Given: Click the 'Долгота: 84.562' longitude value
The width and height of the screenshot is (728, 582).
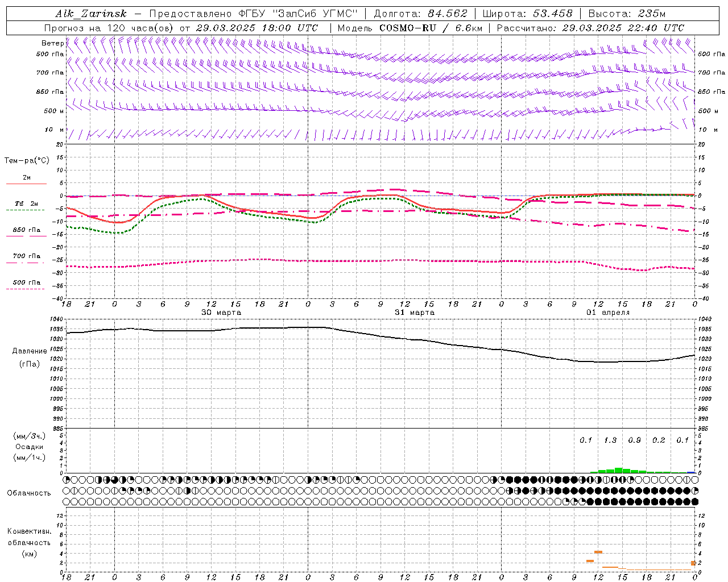Looking at the screenshot, I should click(x=420, y=14).
